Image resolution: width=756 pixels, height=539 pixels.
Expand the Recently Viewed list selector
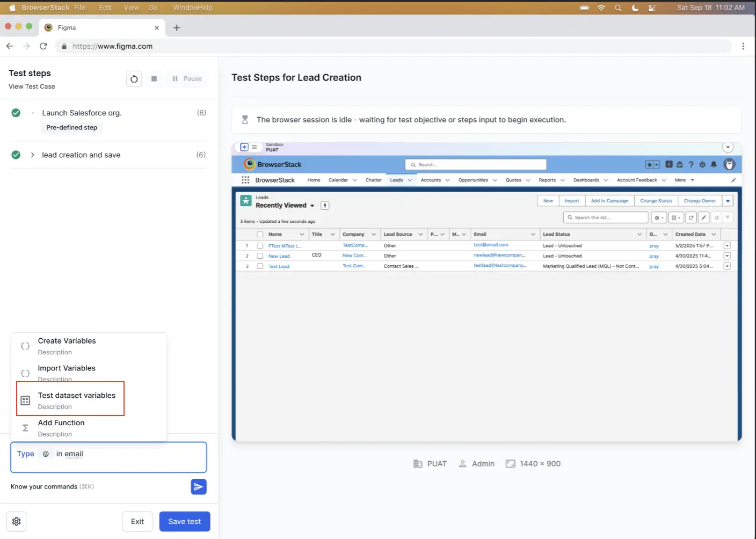click(312, 205)
